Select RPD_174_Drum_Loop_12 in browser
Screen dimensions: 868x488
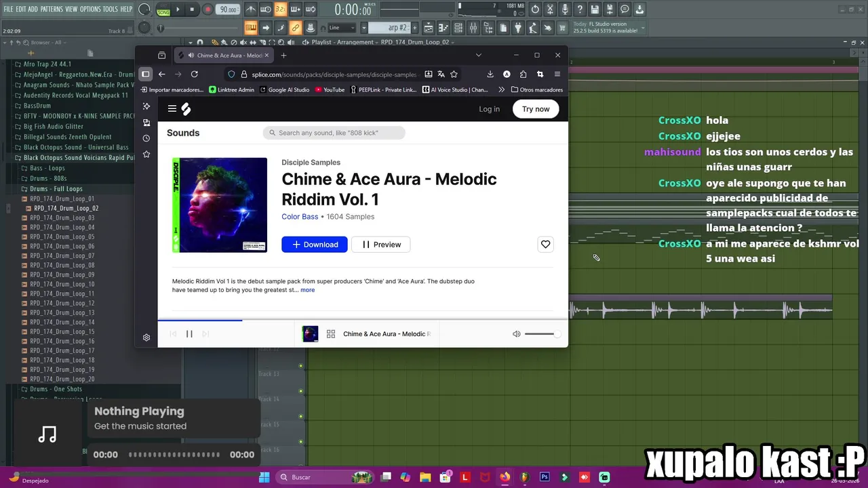[x=62, y=303]
